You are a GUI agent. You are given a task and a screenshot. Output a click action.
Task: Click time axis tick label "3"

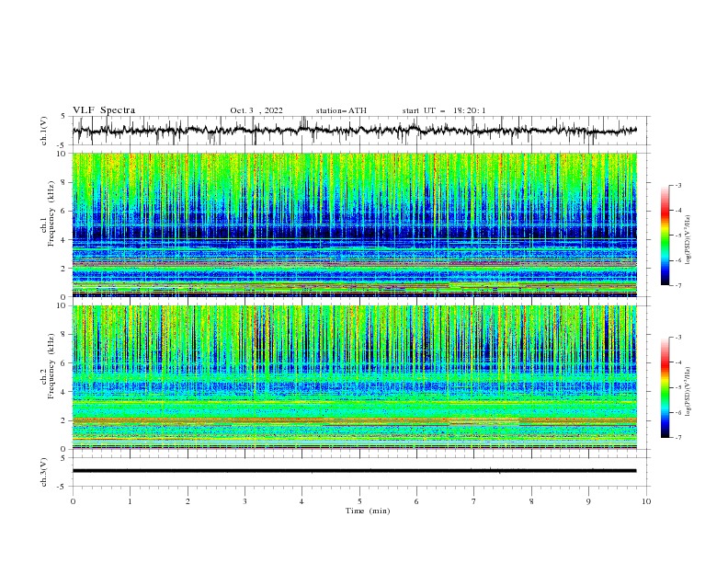245,501
